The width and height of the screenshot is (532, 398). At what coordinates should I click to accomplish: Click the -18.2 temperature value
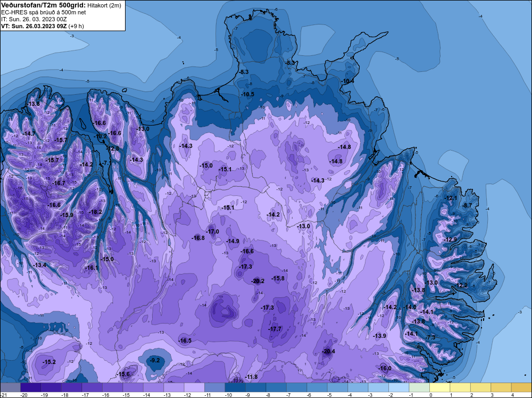(x=95, y=212)
